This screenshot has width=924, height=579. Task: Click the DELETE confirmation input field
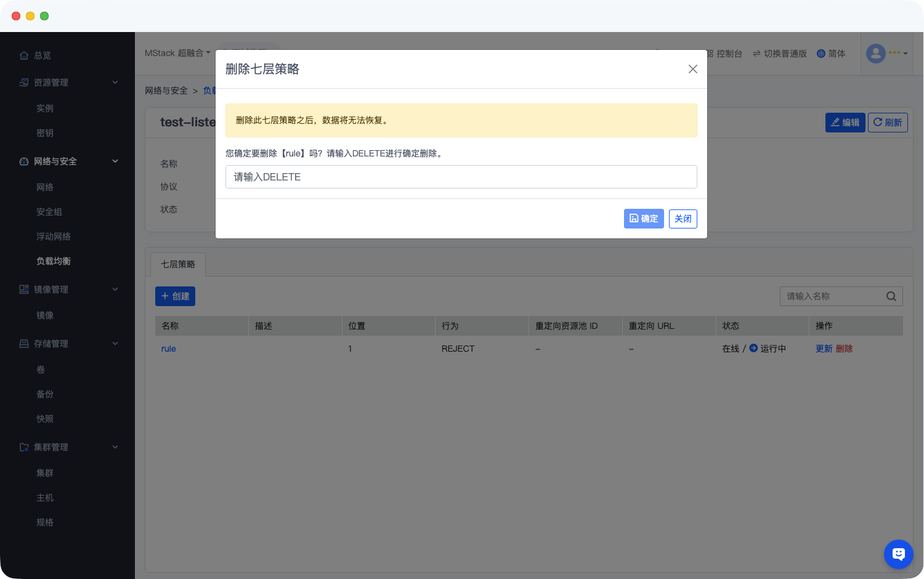[461, 177]
